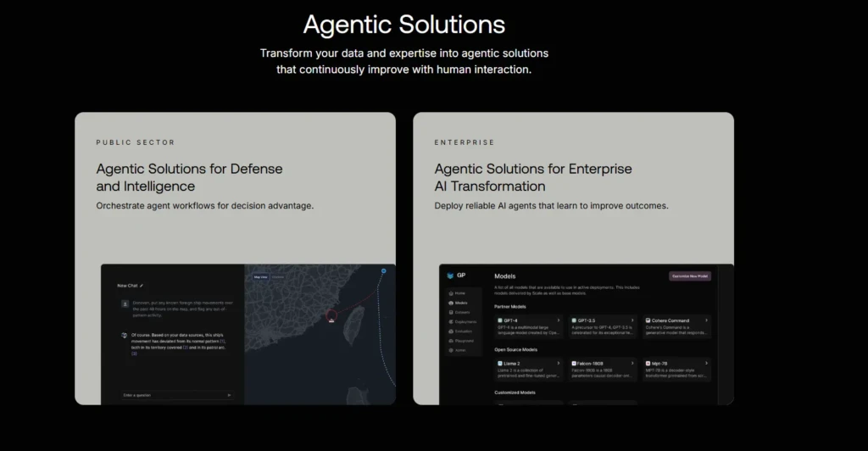
Task: Expand the Cohere Command card chevron
Action: point(706,320)
